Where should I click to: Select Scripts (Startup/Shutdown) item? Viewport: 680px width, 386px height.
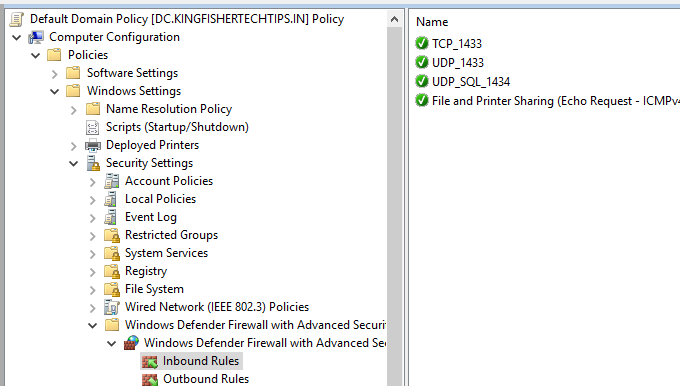tap(177, 127)
